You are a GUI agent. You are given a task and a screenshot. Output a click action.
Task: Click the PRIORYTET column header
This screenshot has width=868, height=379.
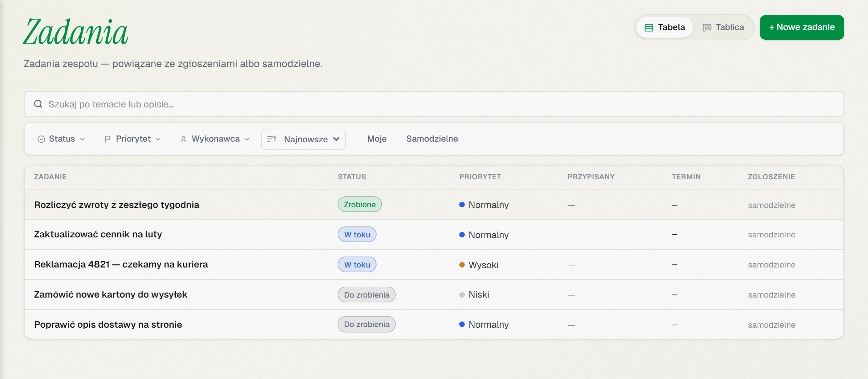[x=480, y=177]
